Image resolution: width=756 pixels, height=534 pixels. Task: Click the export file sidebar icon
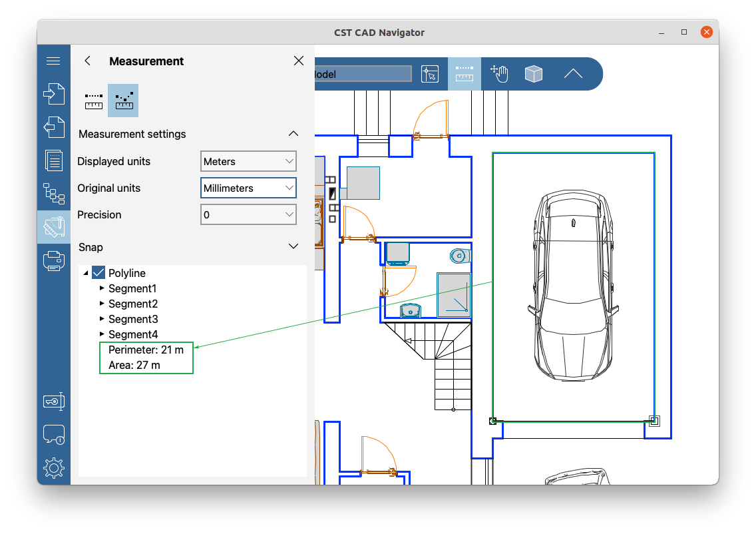53,127
